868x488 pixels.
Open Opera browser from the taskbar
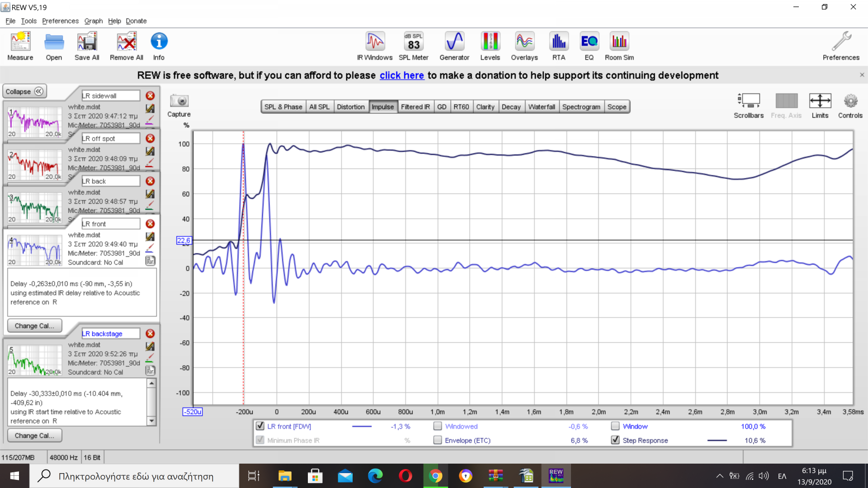406,476
